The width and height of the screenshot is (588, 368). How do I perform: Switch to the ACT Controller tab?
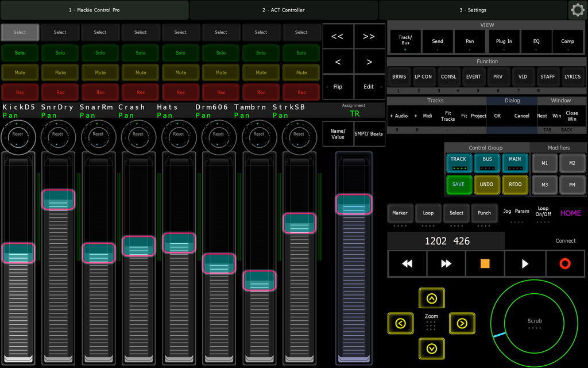284,10
